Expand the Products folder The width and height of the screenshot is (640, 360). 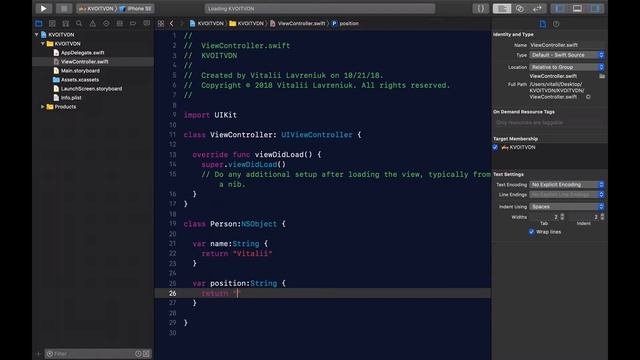pos(43,107)
